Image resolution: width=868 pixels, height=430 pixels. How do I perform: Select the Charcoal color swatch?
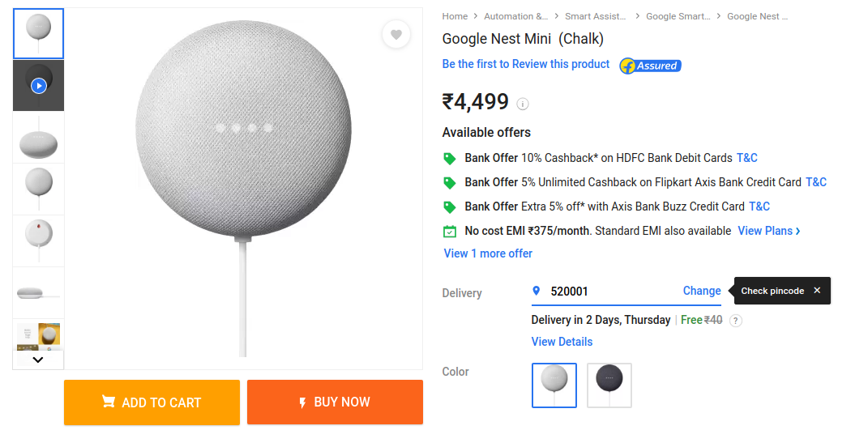coord(609,385)
